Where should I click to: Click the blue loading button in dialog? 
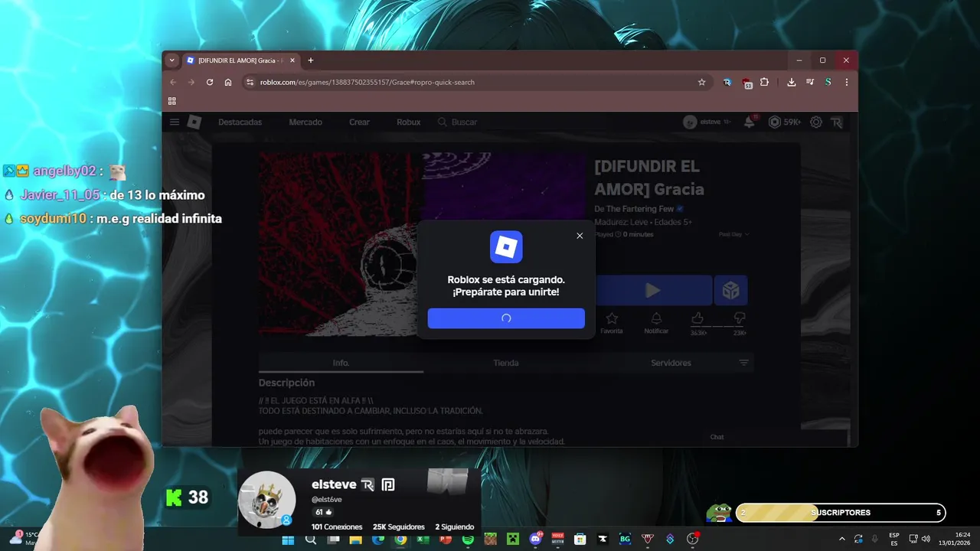point(506,318)
